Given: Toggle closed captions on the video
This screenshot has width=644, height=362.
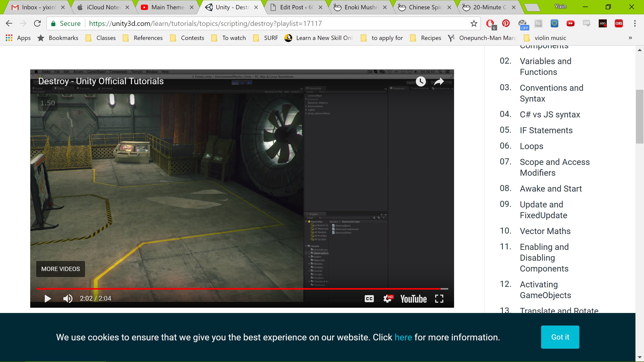Looking at the screenshot, I should click(x=369, y=298).
